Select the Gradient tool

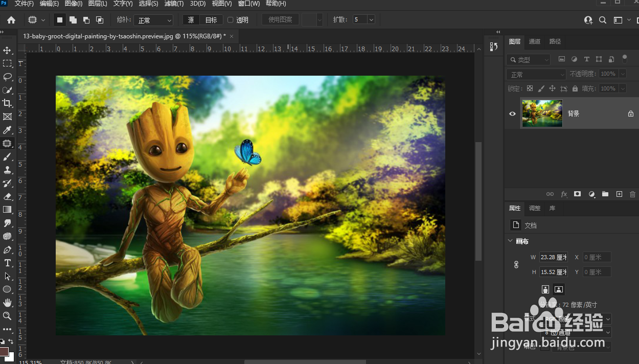click(x=7, y=210)
